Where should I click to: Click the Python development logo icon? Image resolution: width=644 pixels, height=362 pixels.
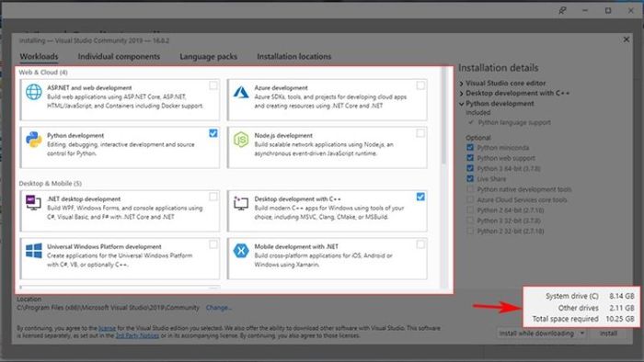click(34, 140)
